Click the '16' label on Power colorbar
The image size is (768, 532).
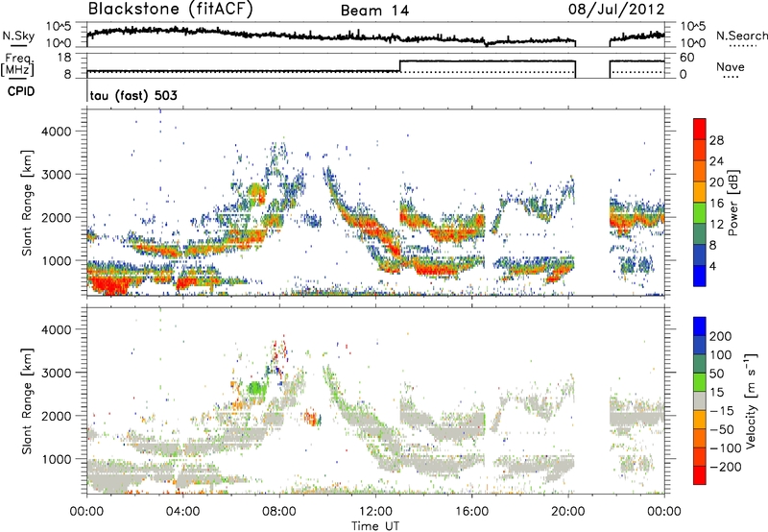(x=716, y=204)
